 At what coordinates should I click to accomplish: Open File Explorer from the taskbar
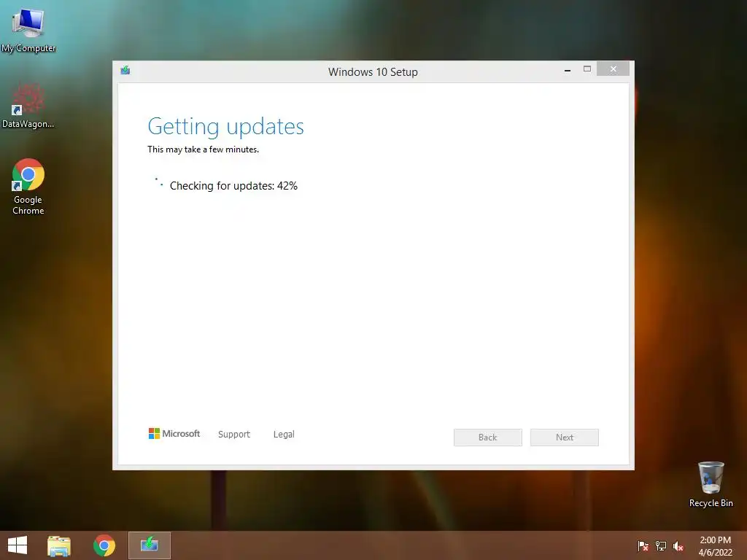point(59,545)
